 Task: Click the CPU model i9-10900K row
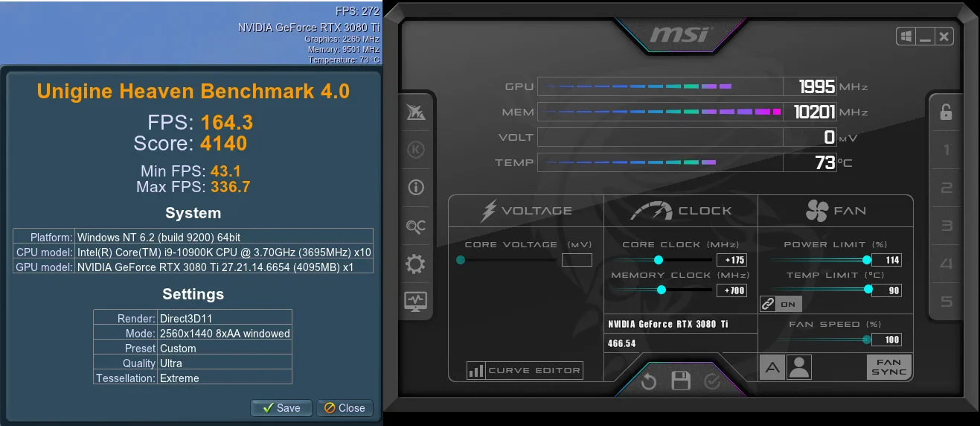coord(193,252)
